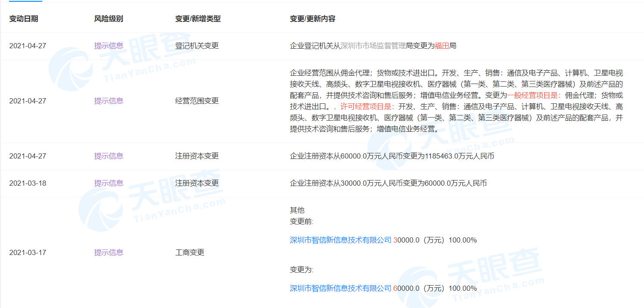Click text 企业注册资本从60000.0万元人民币变更为1185463.0万元人民币
This screenshot has height=308, width=644.
pyautogui.click(x=392, y=156)
